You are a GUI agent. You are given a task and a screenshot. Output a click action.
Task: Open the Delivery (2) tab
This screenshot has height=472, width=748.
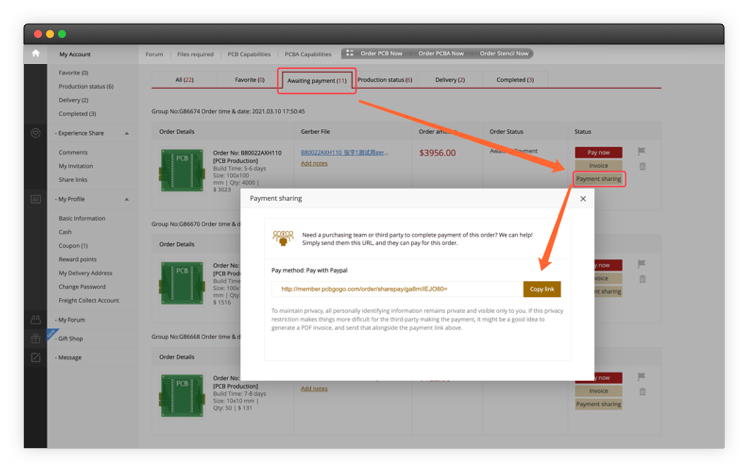click(450, 80)
